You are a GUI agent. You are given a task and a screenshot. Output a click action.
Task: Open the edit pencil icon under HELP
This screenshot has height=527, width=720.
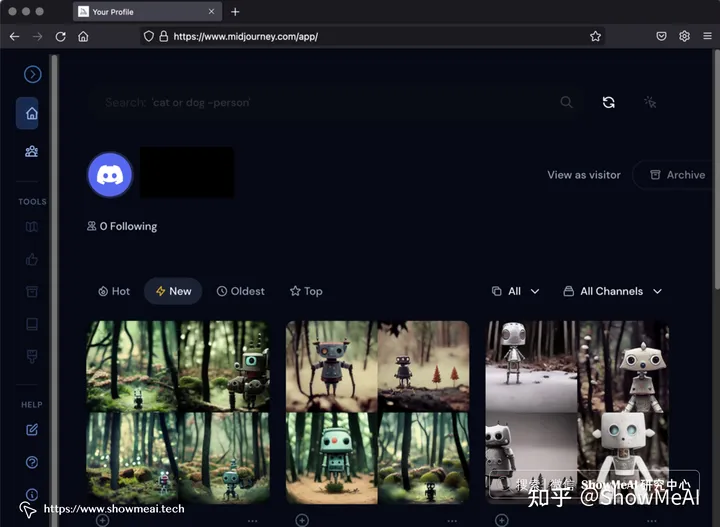click(32, 430)
